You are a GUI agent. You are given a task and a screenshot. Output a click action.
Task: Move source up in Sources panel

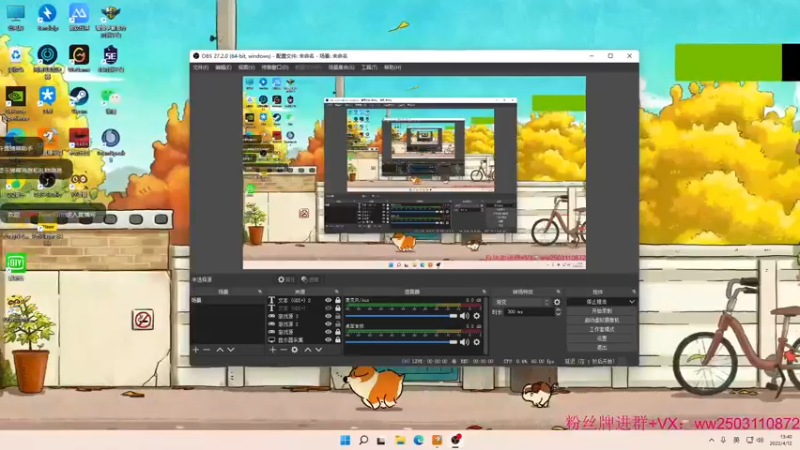[x=308, y=350]
